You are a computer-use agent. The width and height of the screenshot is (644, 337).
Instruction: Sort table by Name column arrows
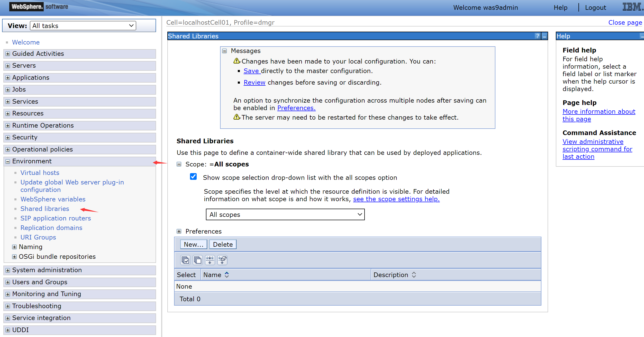click(x=227, y=275)
